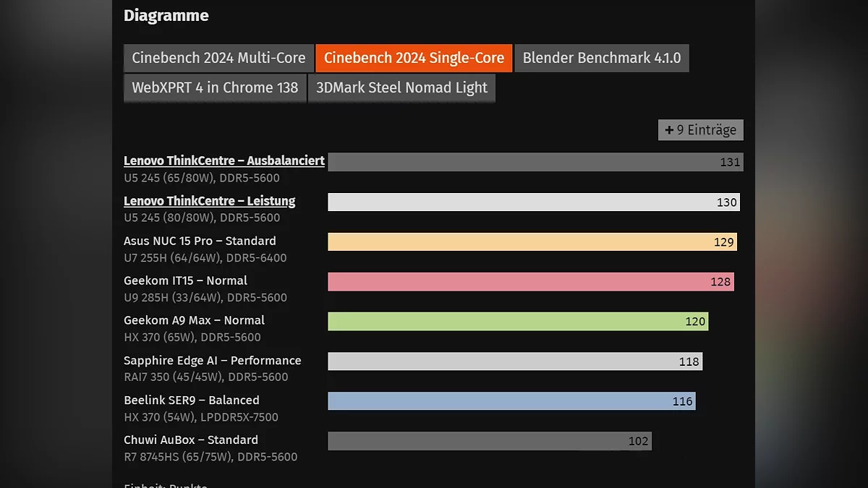Viewport: 868px width, 488px height.
Task: Switch to Blender Benchmark 4.1.0 tab
Action: click(x=602, y=59)
